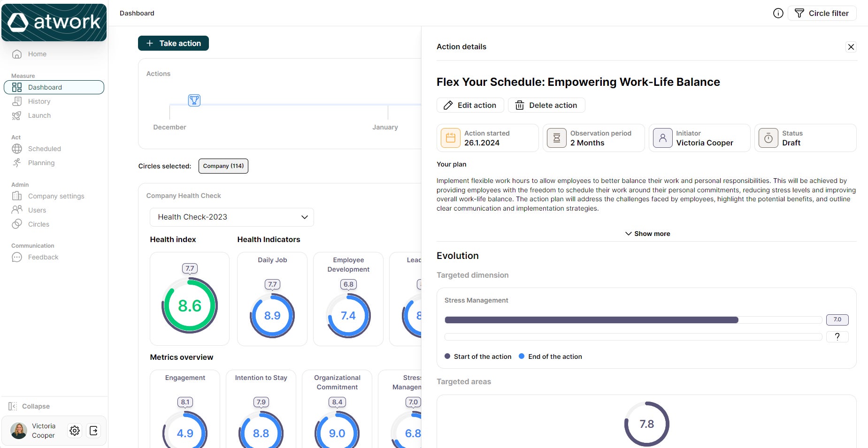Click Show more to expand the plan text
The width and height of the screenshot is (868, 448).
point(646,233)
